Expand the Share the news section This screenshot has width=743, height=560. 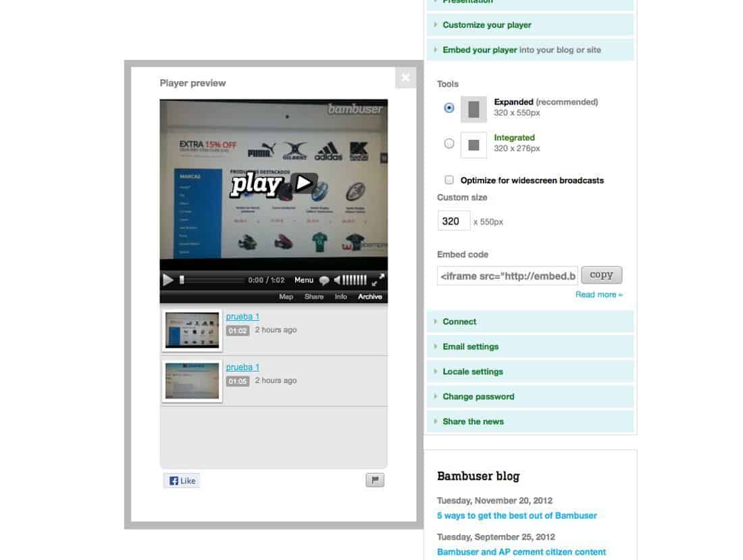530,422
